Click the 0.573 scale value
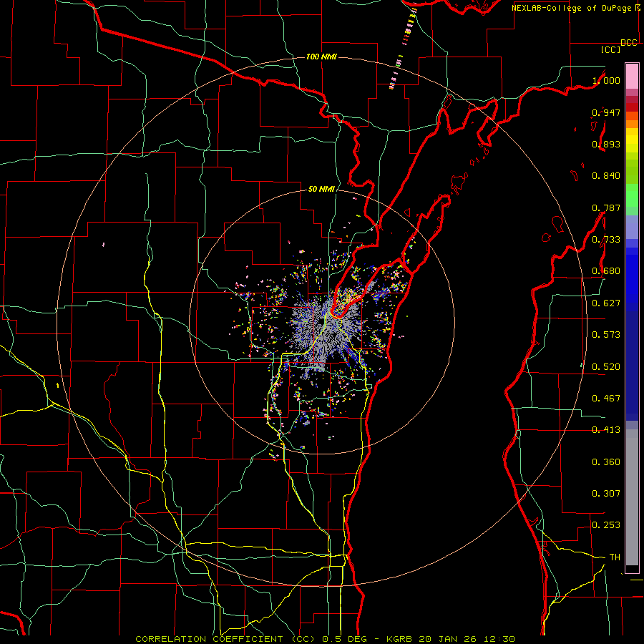 tap(606, 335)
